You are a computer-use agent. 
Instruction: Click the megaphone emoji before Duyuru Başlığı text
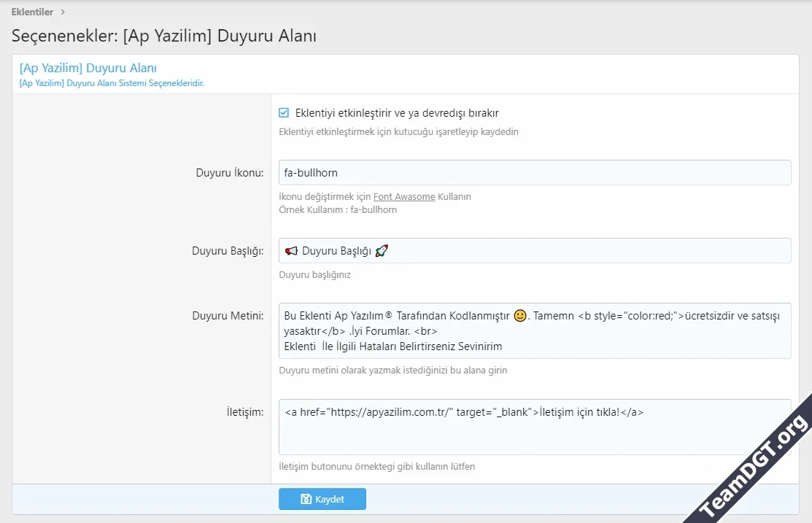point(290,250)
